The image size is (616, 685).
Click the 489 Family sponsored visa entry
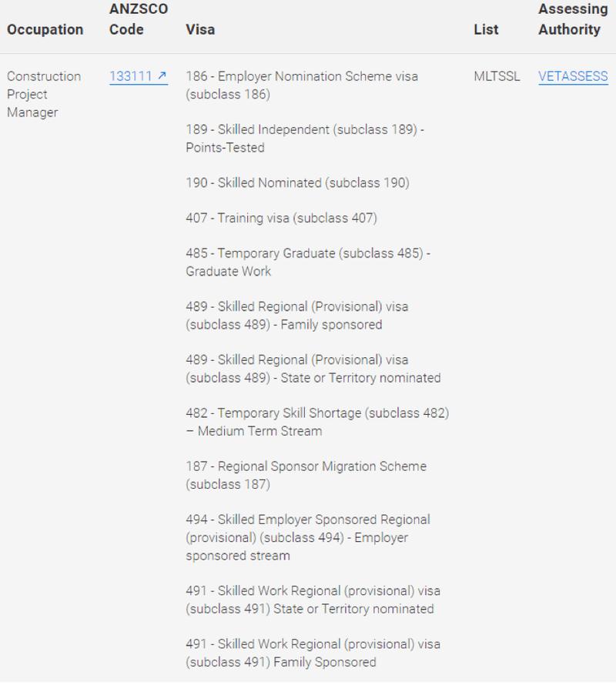coord(297,316)
